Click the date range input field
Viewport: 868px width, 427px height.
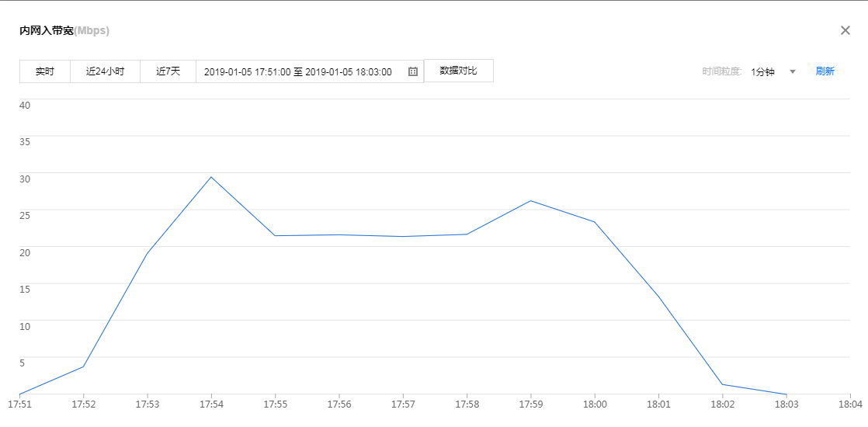point(298,71)
